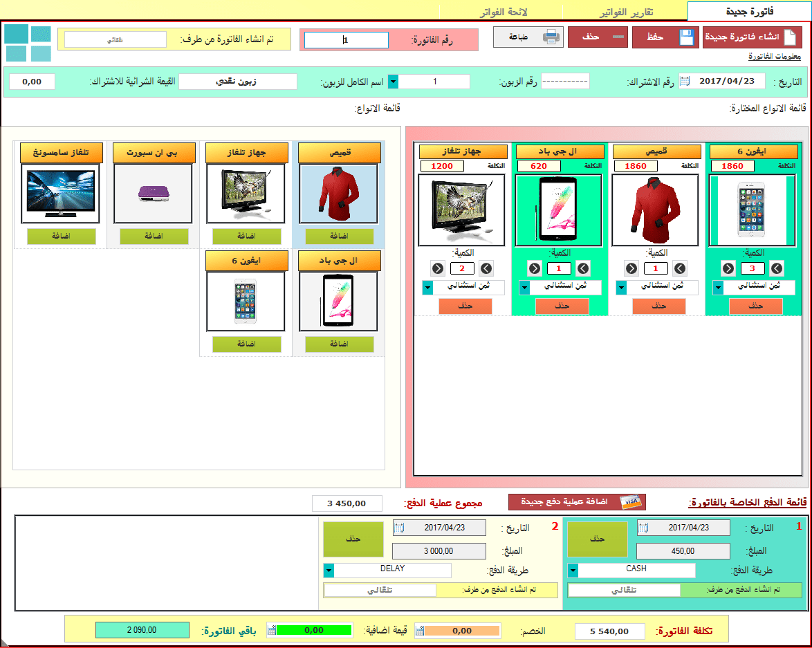Click the calculator icon beside the قيمة اضافية field
This screenshot has width=812, height=648.
(273, 630)
